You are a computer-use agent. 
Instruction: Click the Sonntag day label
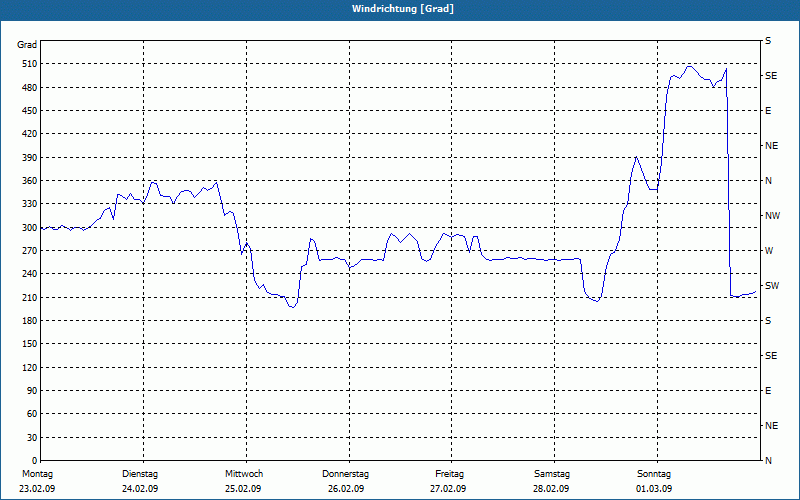coord(654,474)
